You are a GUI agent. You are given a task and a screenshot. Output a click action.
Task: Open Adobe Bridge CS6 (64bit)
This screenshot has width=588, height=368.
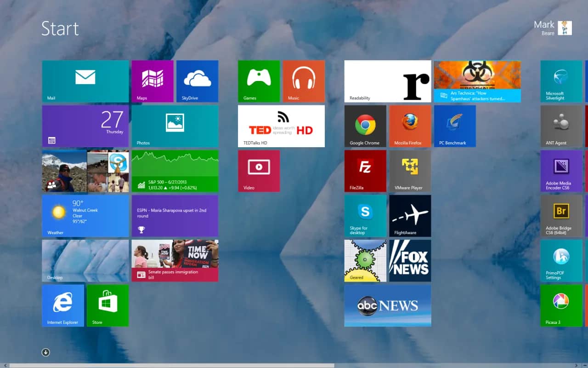point(561,215)
